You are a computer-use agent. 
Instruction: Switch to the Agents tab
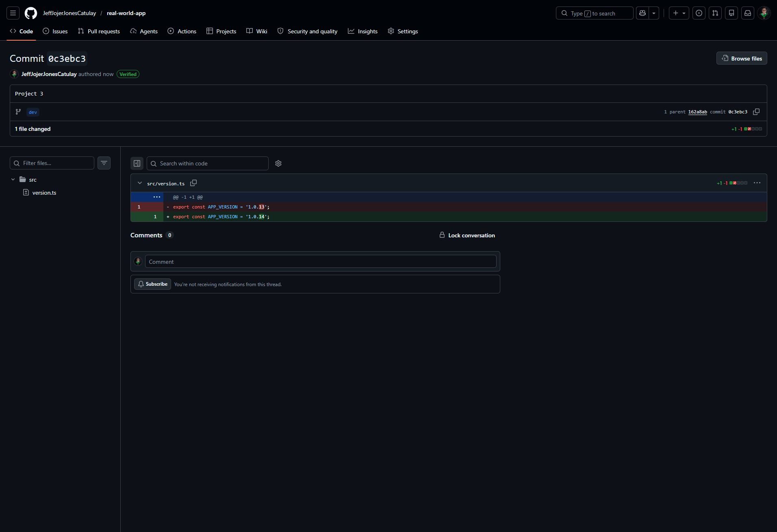144,31
